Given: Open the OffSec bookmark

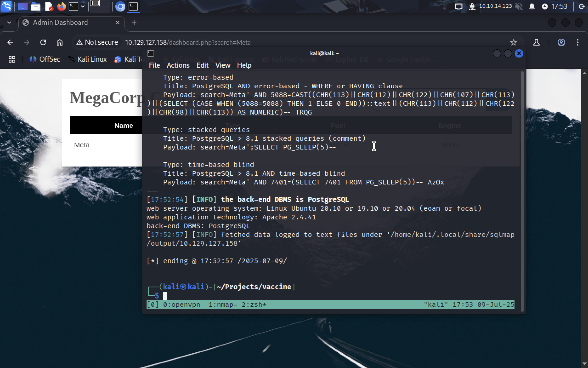Looking at the screenshot, I should tap(45, 59).
